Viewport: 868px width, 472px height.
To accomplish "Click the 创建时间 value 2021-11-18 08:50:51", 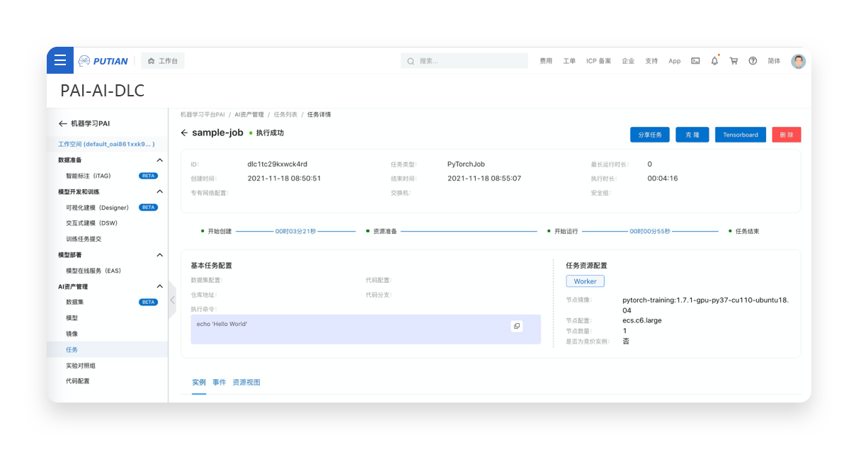I will pos(284,179).
